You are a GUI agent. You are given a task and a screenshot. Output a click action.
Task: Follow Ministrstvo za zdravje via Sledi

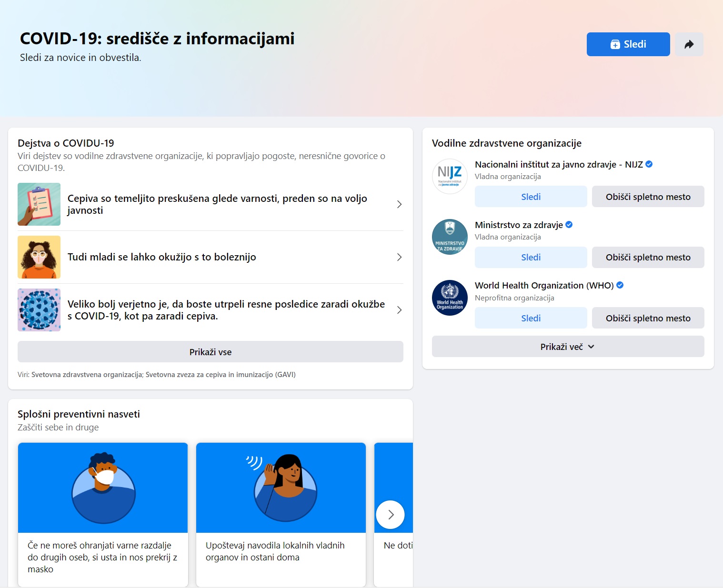(531, 258)
